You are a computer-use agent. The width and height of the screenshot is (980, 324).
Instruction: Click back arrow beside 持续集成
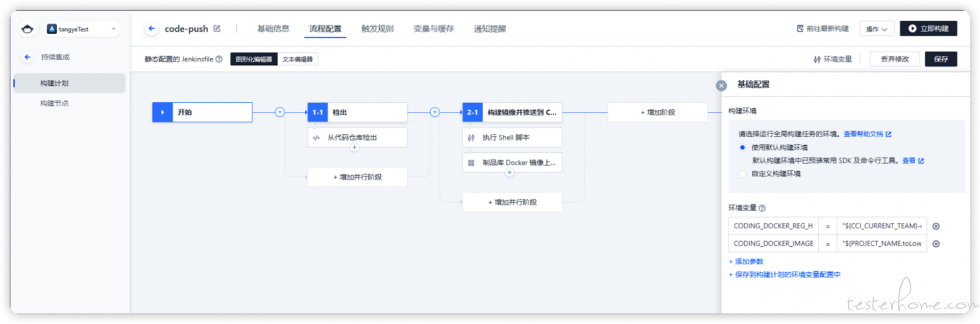click(28, 57)
